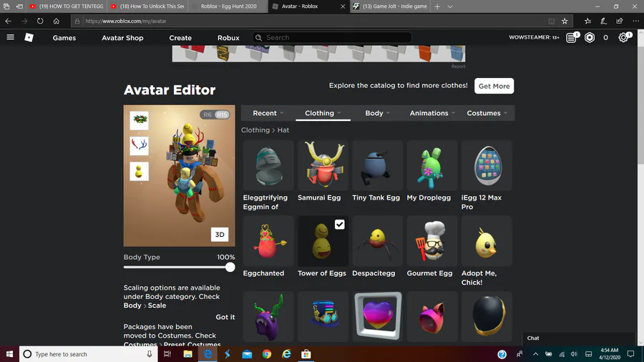Expand the Recent dropdown tab
Image resolution: width=644 pixels, height=362 pixels.
point(268,113)
